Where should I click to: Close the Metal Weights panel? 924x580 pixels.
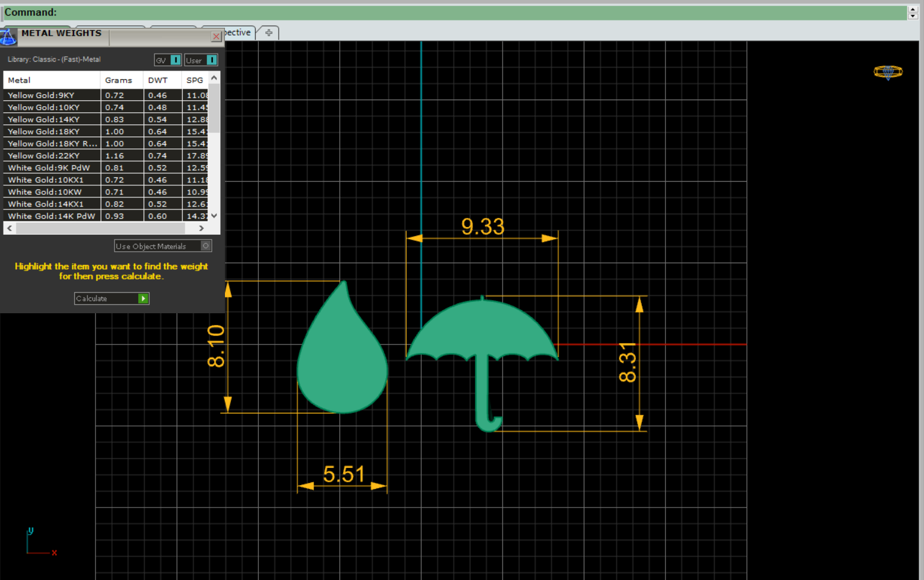pyautogui.click(x=216, y=36)
